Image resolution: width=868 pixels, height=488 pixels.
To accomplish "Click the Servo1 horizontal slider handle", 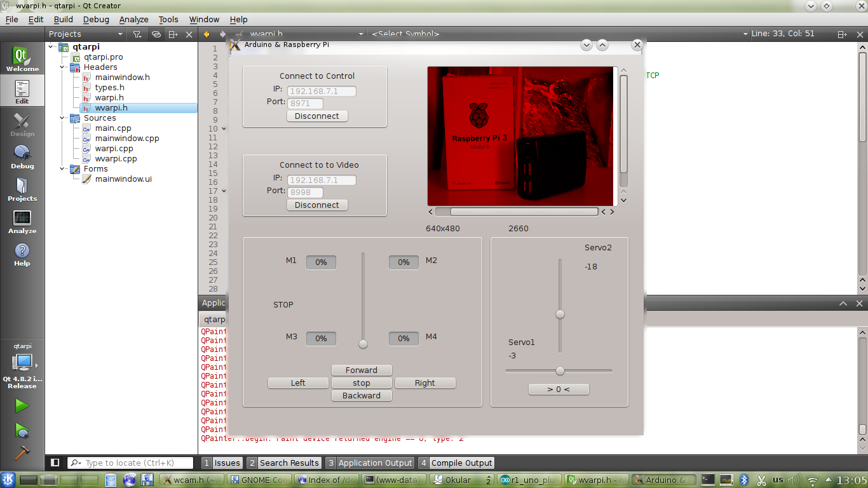I will tap(560, 371).
